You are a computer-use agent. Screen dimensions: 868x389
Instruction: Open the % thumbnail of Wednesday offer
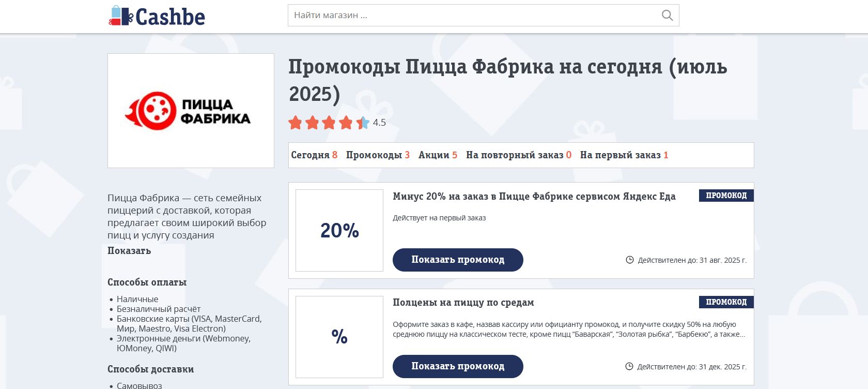339,337
